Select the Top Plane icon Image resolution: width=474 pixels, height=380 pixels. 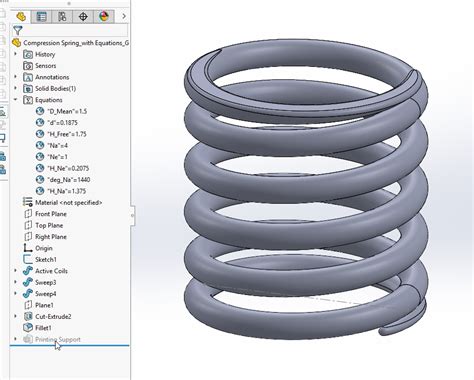(28, 225)
